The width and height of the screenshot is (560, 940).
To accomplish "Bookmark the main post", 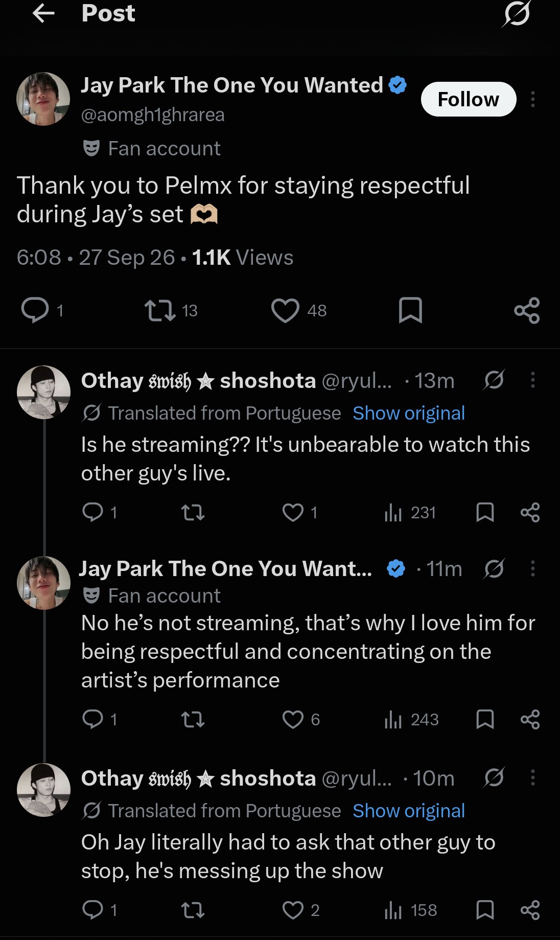I will point(410,310).
